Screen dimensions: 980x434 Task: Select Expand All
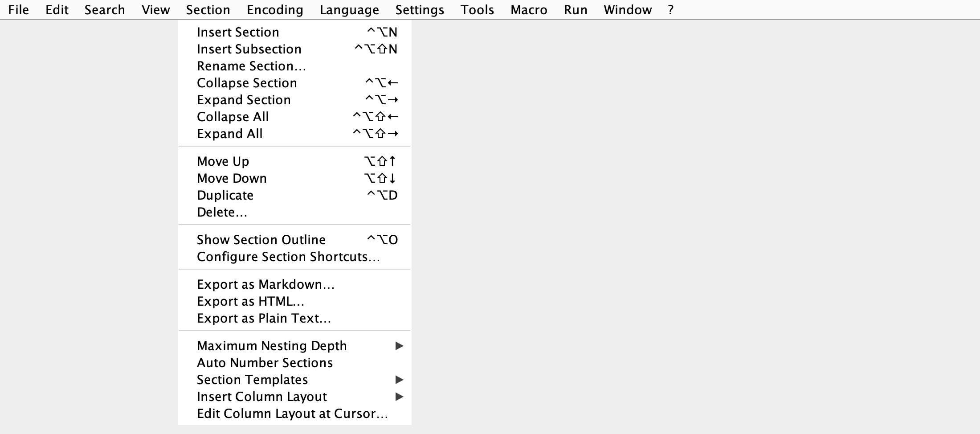(294, 134)
